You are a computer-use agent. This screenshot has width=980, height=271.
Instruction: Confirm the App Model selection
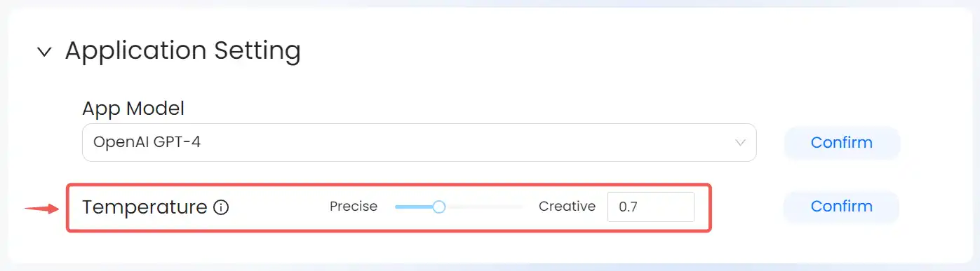841,143
